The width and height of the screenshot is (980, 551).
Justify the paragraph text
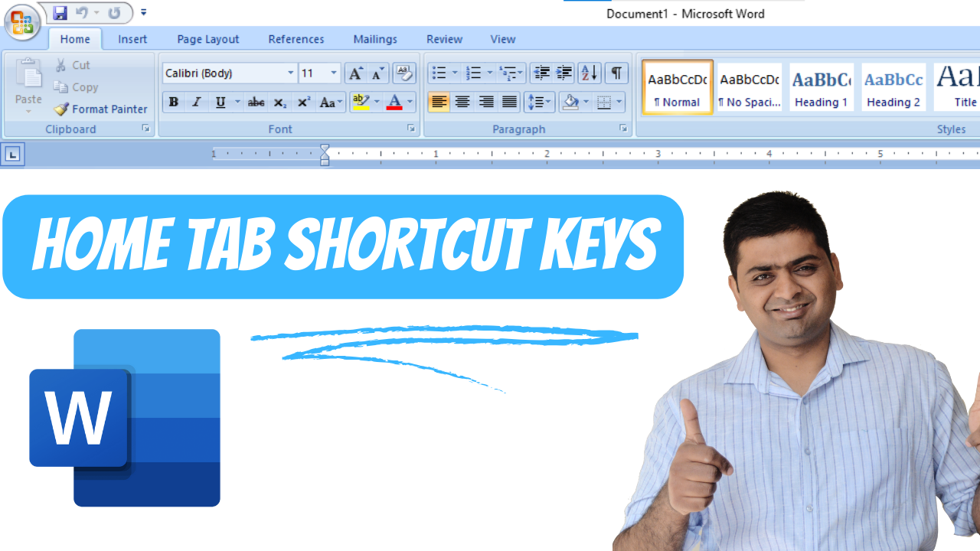pos(509,103)
